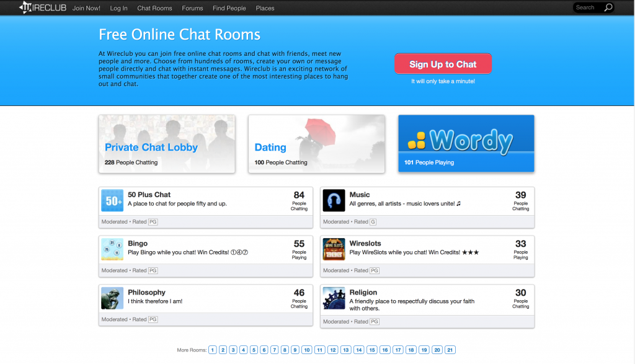635x364 pixels.
Task: Click the 'I think therefore I am!' description
Action: point(155,301)
